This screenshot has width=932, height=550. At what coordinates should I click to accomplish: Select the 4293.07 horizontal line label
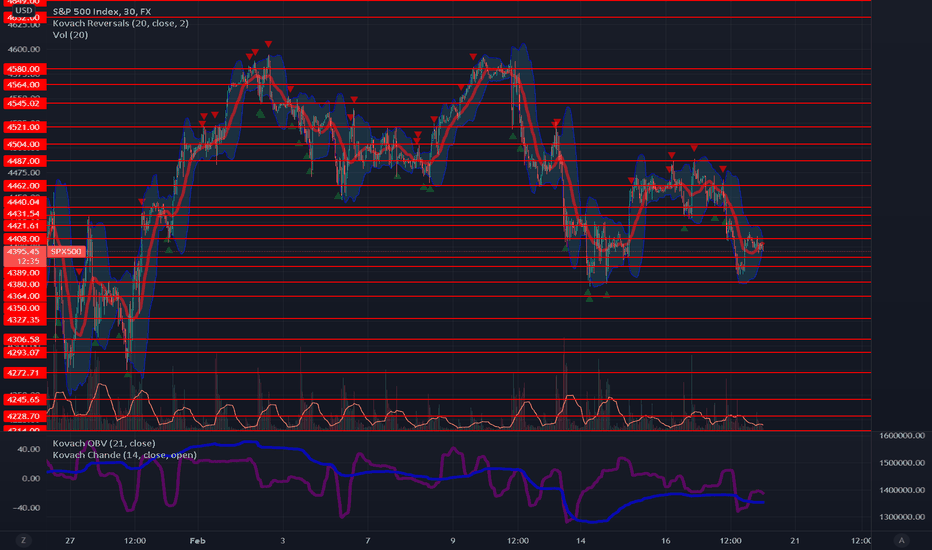[24, 353]
